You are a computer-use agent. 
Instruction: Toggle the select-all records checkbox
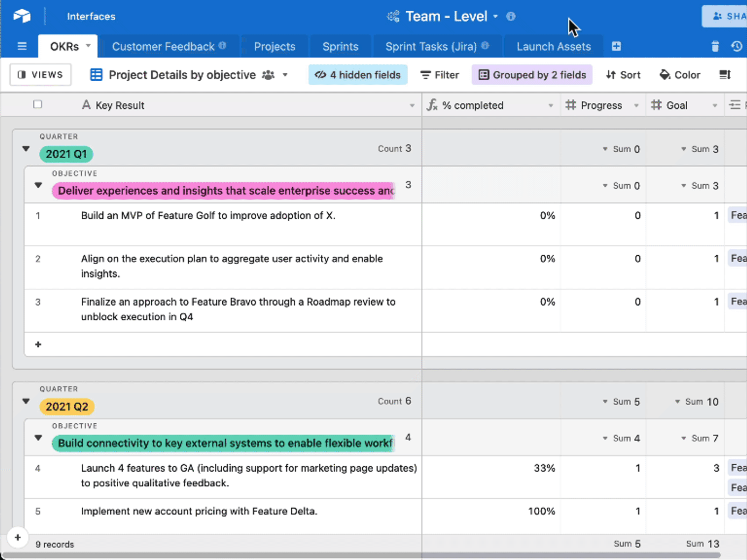click(x=38, y=105)
